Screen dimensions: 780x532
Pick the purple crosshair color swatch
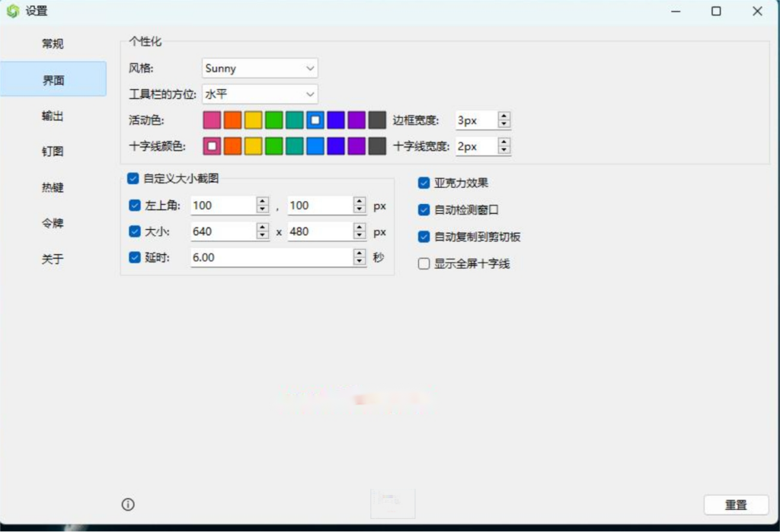coord(356,146)
